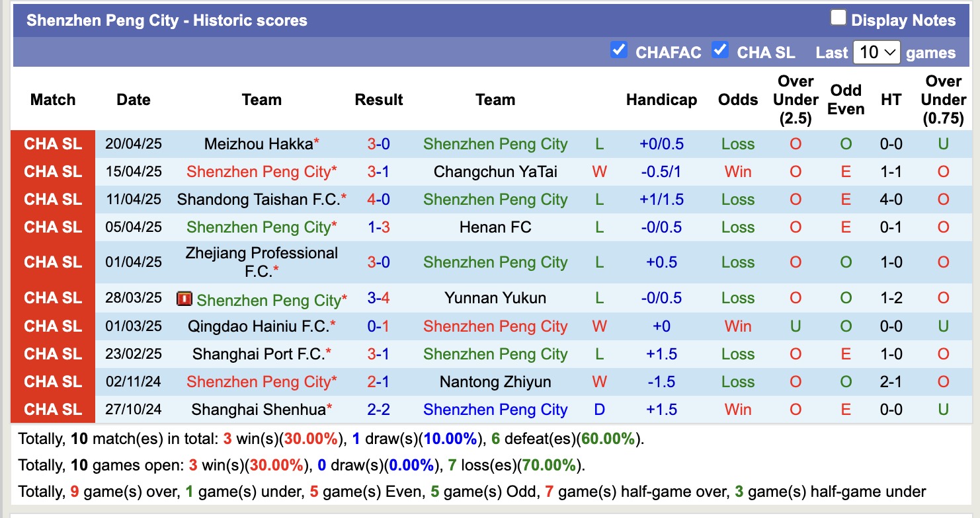Click the CHA SL badge on the 01/03/25 row

click(x=52, y=326)
